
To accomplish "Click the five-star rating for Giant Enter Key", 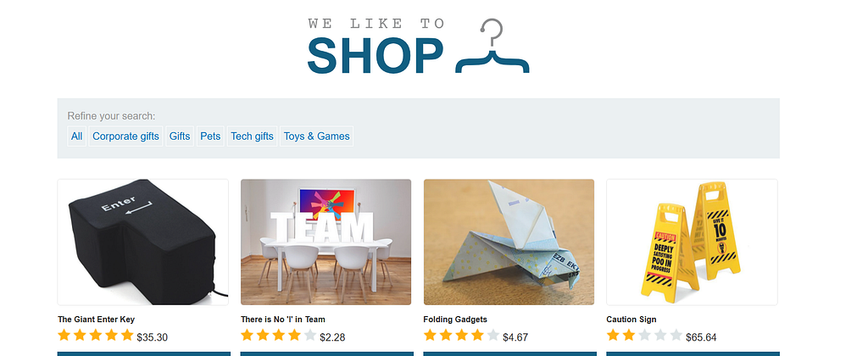I will point(96,336).
